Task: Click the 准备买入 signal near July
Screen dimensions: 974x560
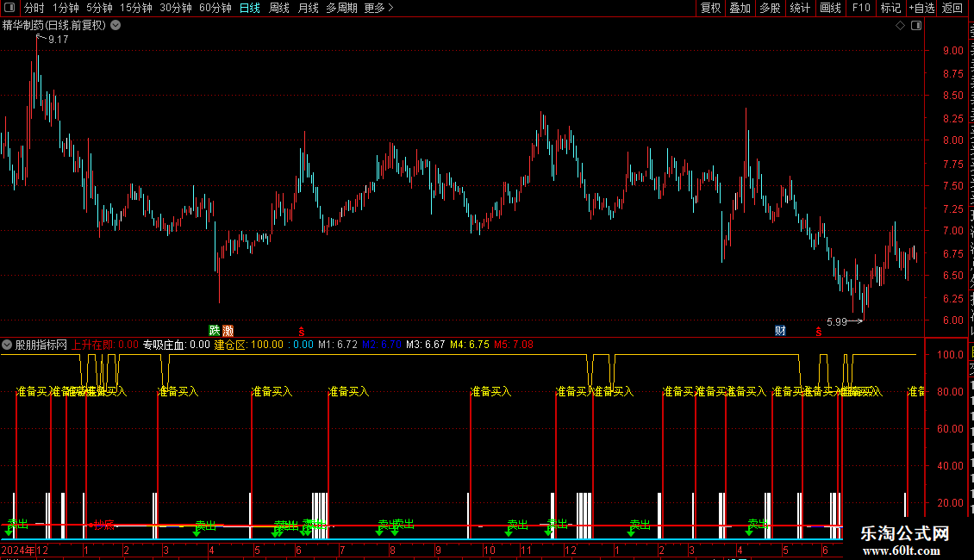Action: tap(348, 391)
